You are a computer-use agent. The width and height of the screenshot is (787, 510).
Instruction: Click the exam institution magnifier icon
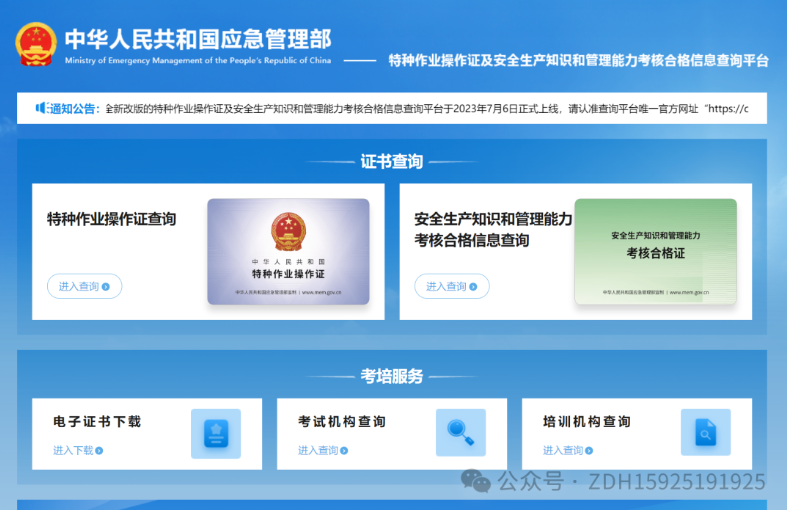coord(461,433)
